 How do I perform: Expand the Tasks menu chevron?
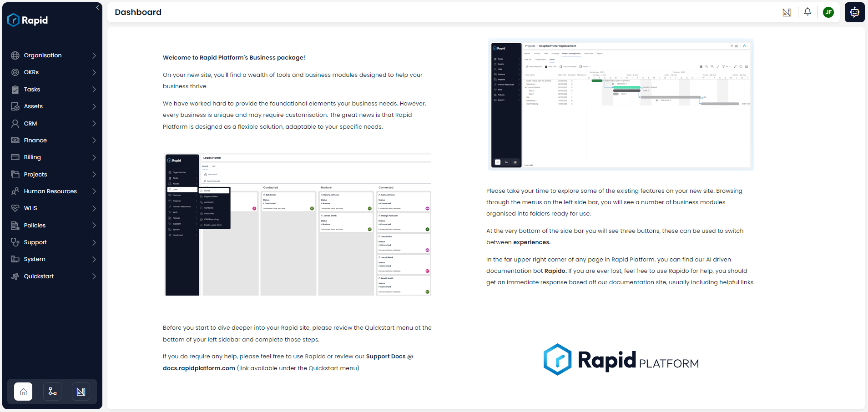pos(94,90)
